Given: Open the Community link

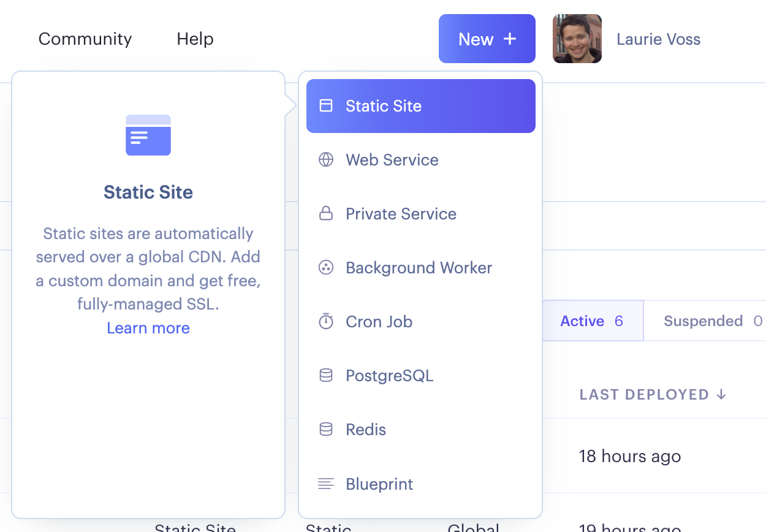Looking at the screenshot, I should (x=85, y=39).
